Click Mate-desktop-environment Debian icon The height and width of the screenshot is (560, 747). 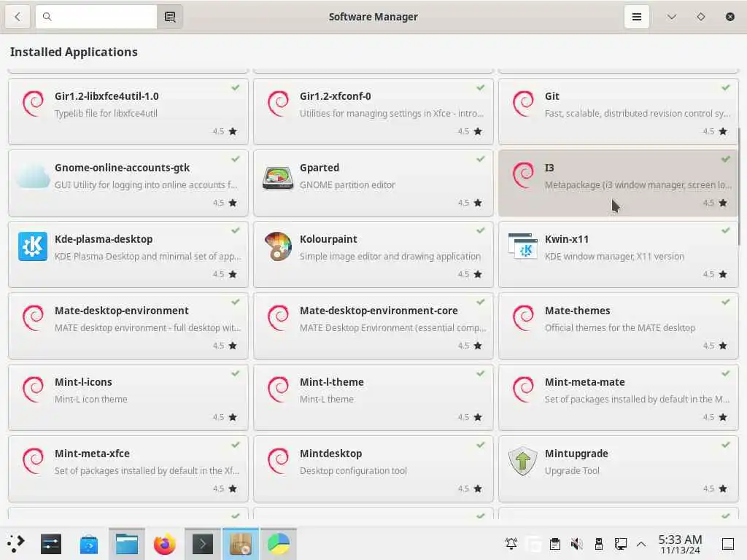point(33,318)
